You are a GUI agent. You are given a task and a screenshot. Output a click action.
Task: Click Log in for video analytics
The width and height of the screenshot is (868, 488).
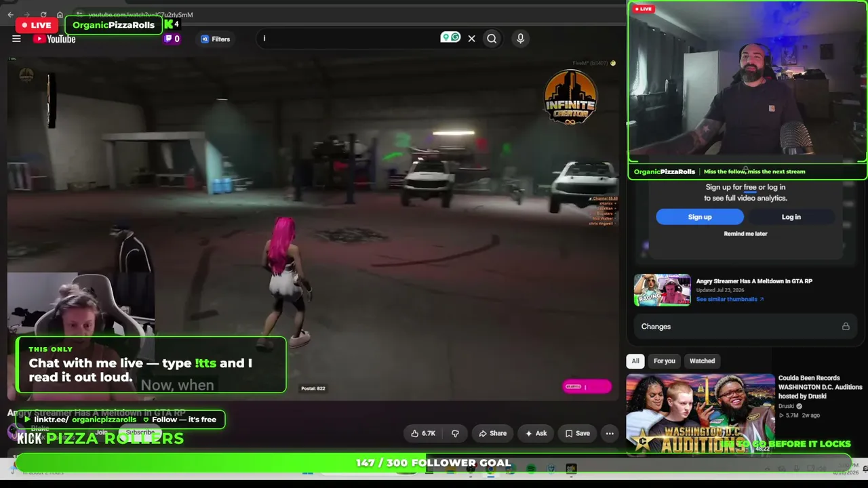791,217
